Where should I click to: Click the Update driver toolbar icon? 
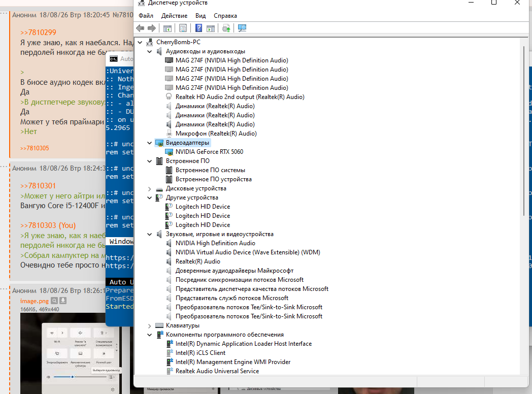226,28
